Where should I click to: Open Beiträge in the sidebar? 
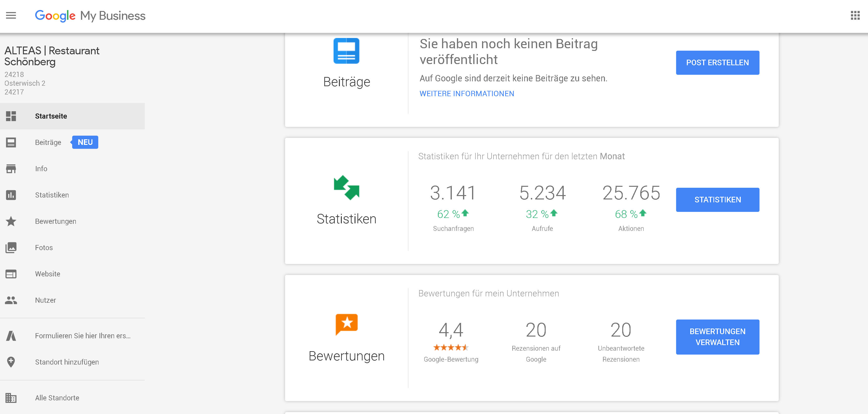coord(72,142)
